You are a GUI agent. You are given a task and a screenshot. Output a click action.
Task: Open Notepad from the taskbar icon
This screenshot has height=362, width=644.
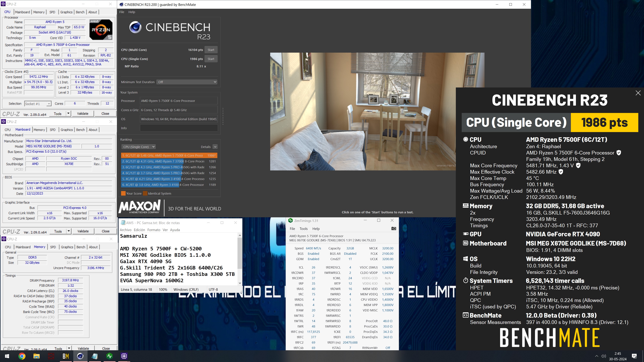tap(95, 356)
